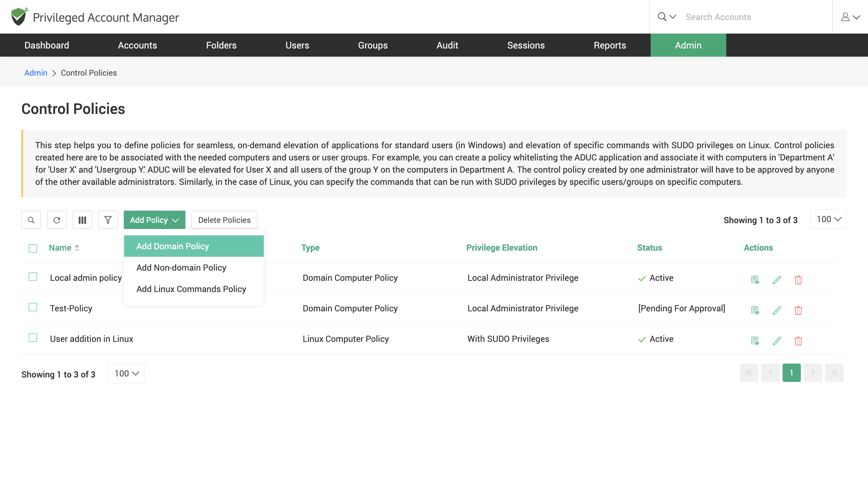Expand the Add Policy dropdown menu
Screen dimensions: 868x485
point(154,219)
